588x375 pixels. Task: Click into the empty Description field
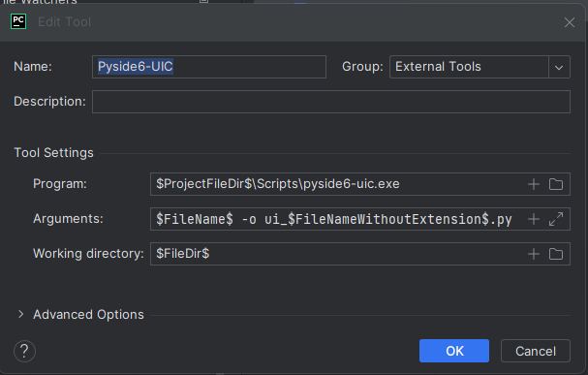pyautogui.click(x=331, y=102)
